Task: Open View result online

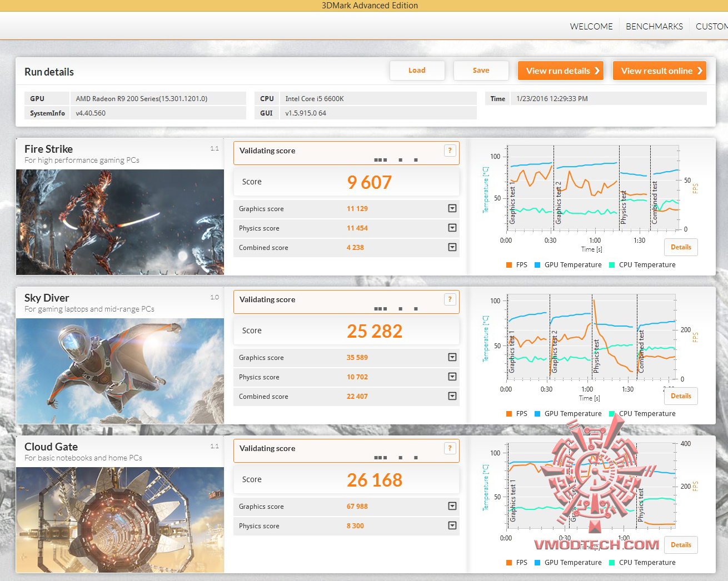Action: coord(660,71)
